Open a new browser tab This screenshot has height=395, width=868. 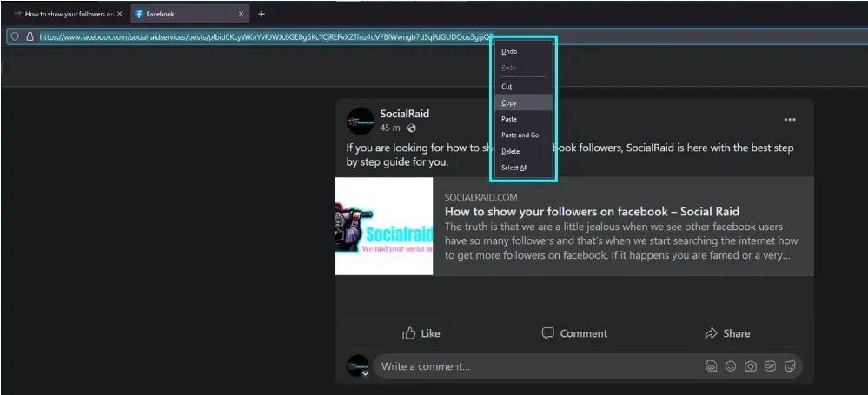(x=262, y=14)
